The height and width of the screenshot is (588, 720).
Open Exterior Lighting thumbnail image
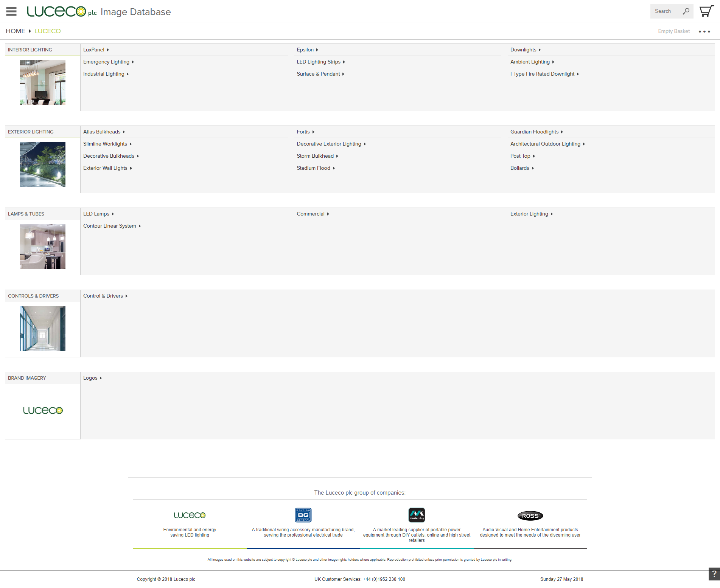tap(43, 164)
